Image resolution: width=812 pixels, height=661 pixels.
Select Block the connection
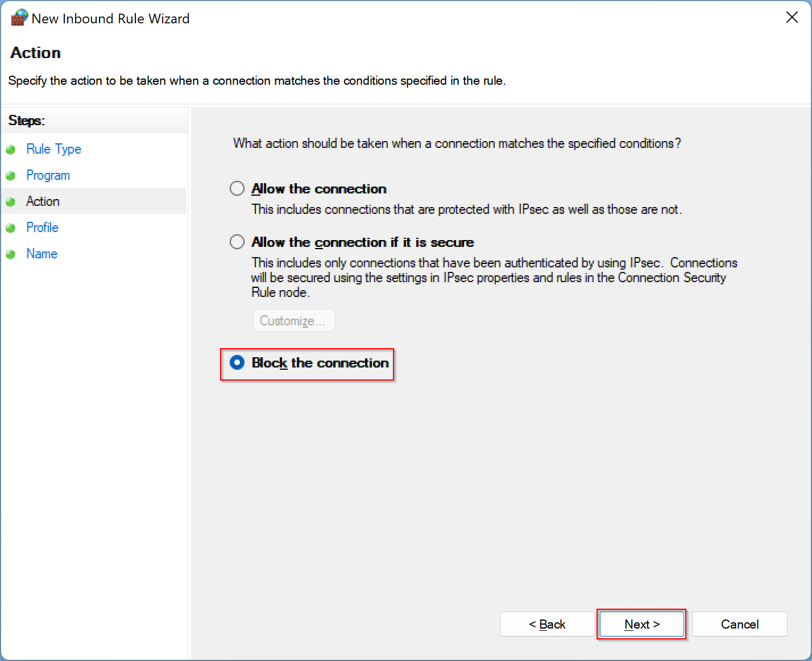tap(237, 363)
